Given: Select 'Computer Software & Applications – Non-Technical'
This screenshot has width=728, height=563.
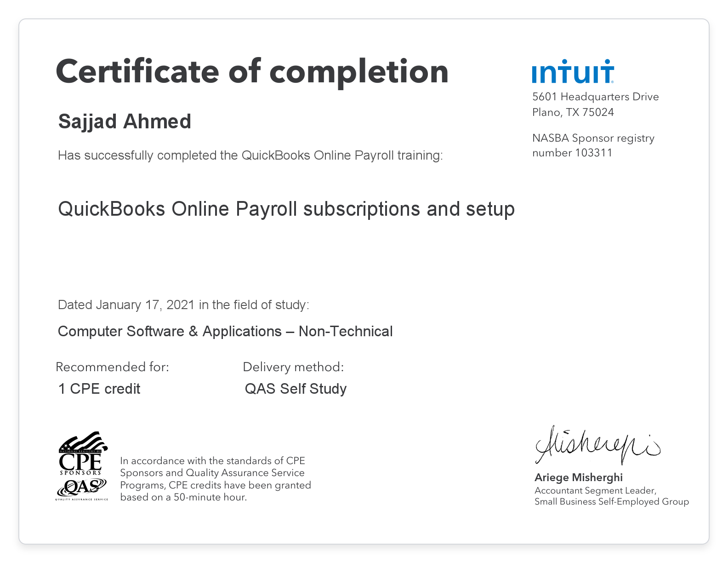Looking at the screenshot, I should [x=225, y=331].
